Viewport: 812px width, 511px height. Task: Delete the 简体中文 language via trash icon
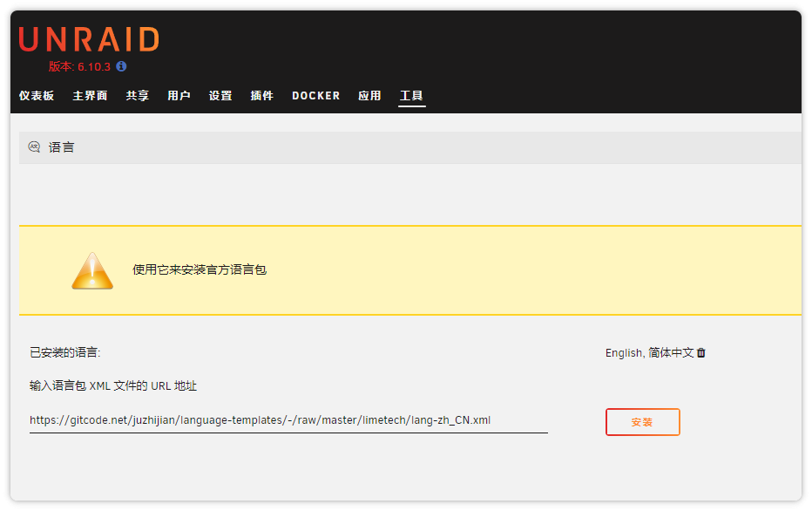click(x=701, y=353)
